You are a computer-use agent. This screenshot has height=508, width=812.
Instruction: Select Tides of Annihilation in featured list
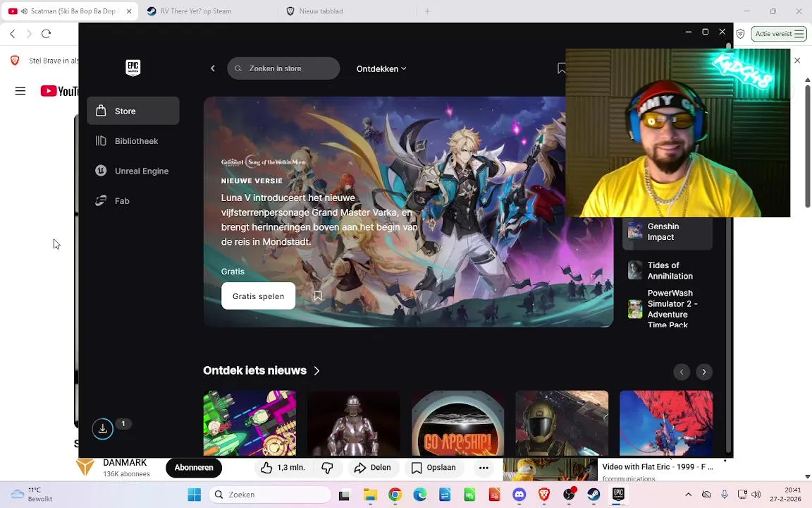667,271
